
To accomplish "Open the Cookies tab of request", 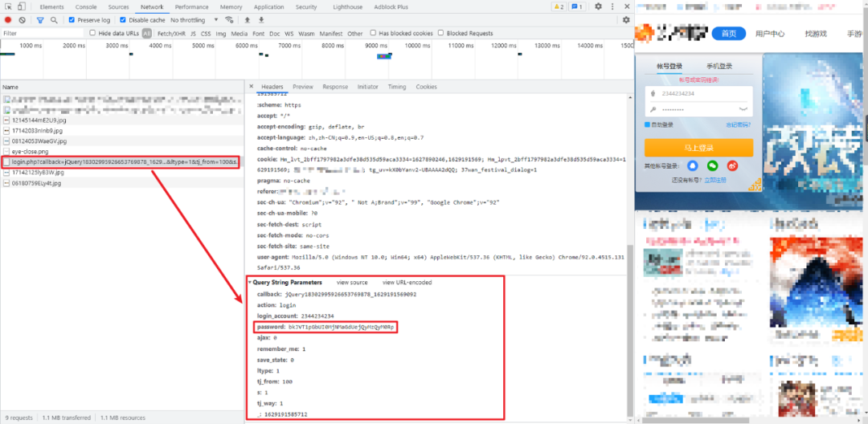I will [x=426, y=87].
